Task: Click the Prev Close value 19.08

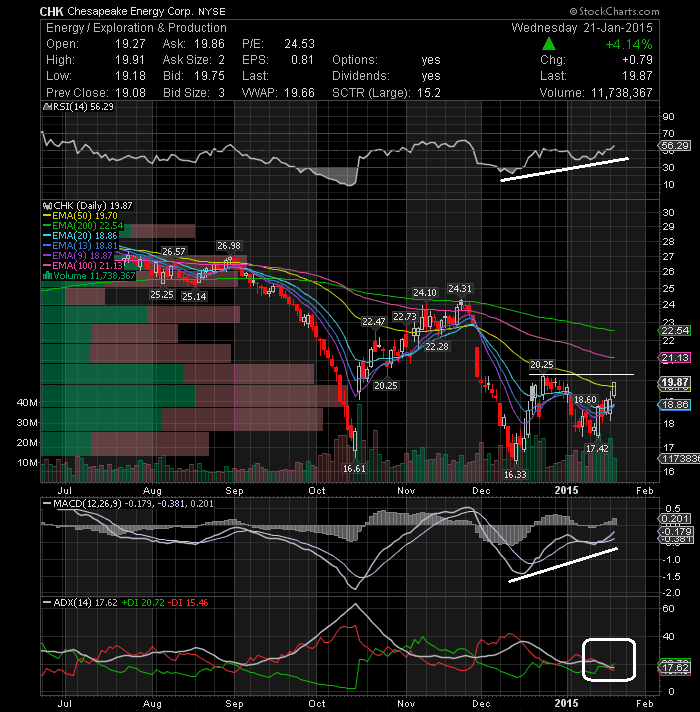Action: tap(130, 93)
